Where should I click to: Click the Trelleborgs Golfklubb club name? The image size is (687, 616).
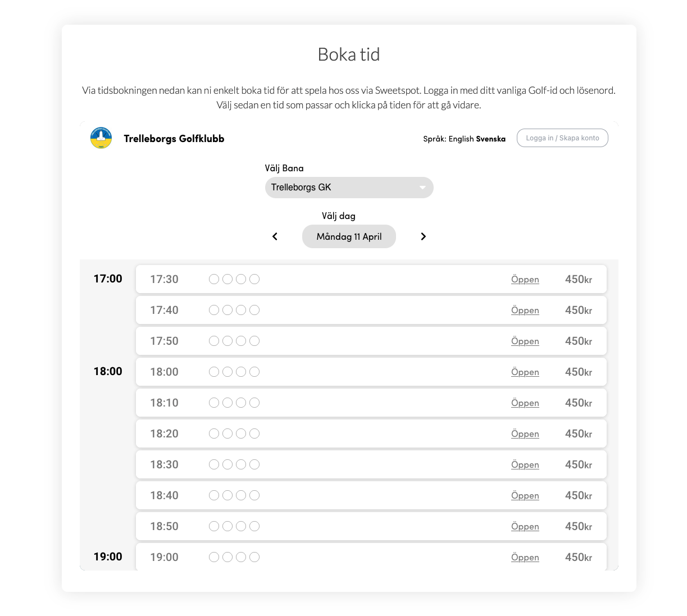tap(174, 139)
